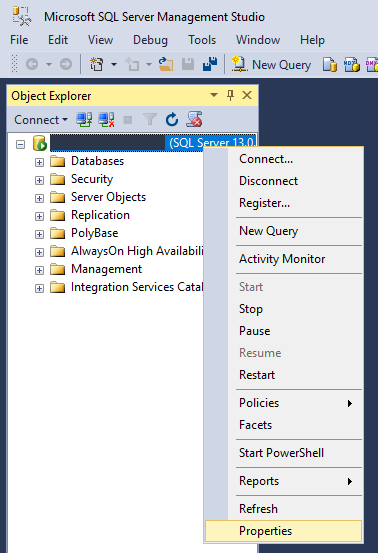Screen dimensions: 378x553
Task: Click the Analysis Services MDX Query icon
Action: [x=351, y=65]
